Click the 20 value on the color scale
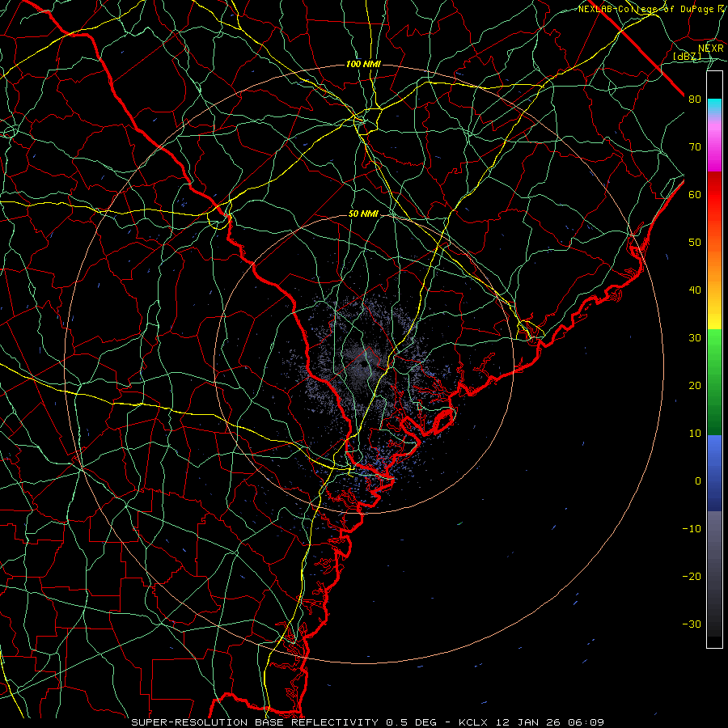The width and height of the screenshot is (728, 728). coord(695,385)
